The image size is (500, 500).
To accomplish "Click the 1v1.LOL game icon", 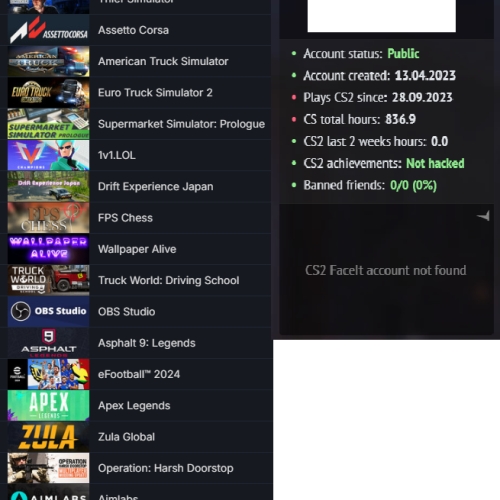I will (x=48, y=155).
